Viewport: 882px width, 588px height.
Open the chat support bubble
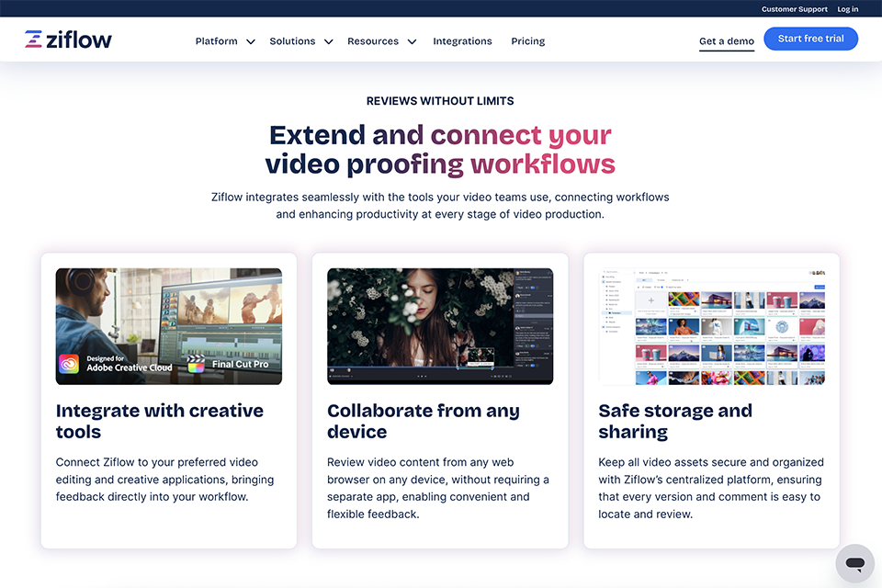click(x=854, y=562)
